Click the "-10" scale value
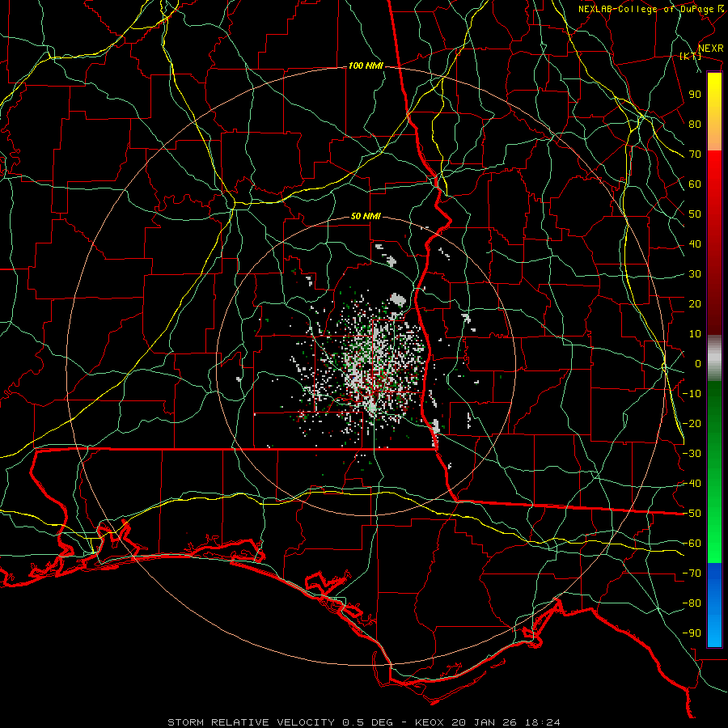 (692, 394)
